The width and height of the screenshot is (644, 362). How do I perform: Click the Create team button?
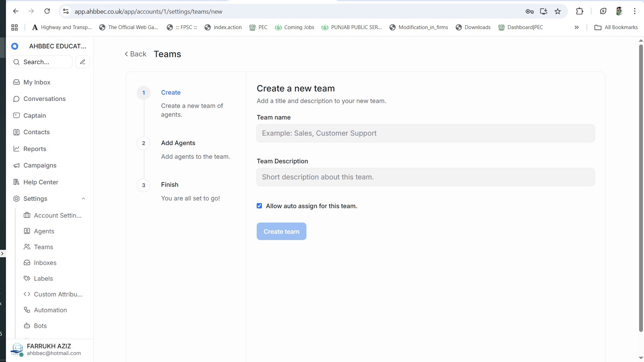[x=281, y=232]
